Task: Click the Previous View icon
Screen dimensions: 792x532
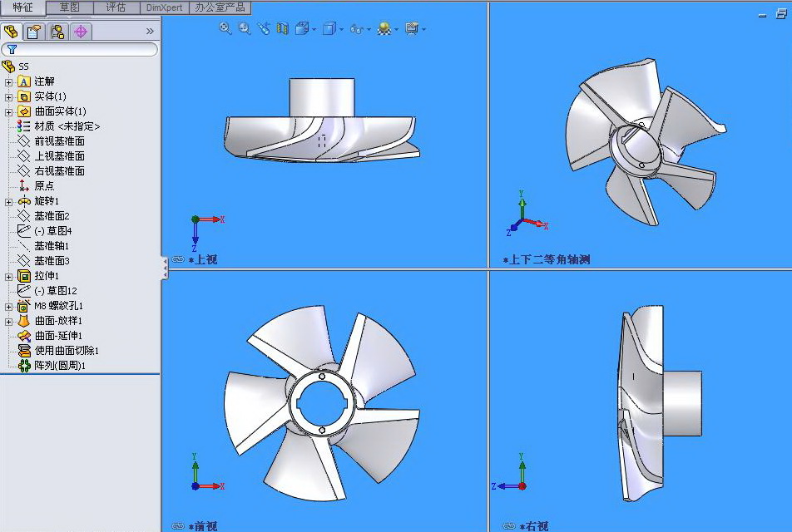Action: pyautogui.click(x=264, y=29)
